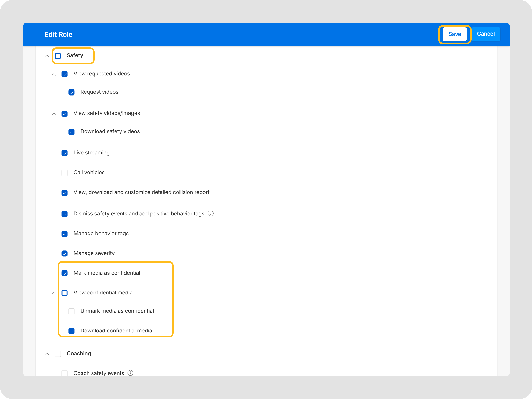Enable the Safety permission checkbox

tap(58, 55)
